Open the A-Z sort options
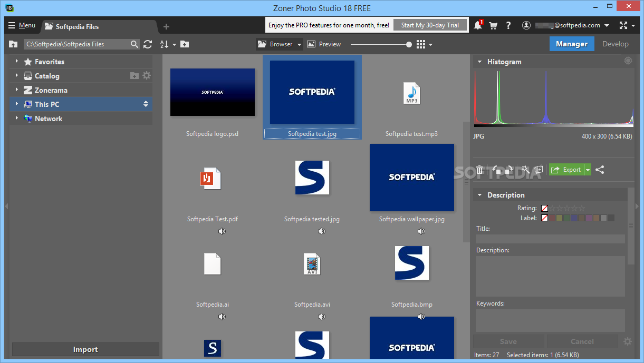Viewport: 644px width, 363px height. point(167,44)
